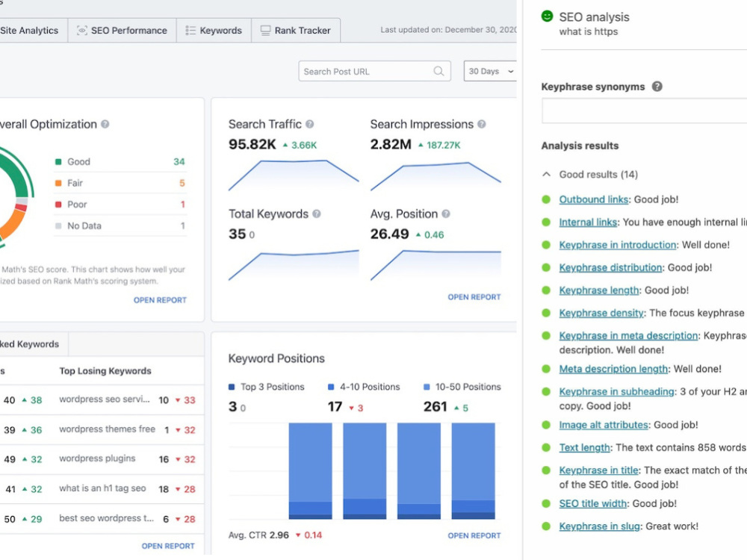Click the magnifier icon in search box
Screen dimensions: 747x560
(x=438, y=71)
